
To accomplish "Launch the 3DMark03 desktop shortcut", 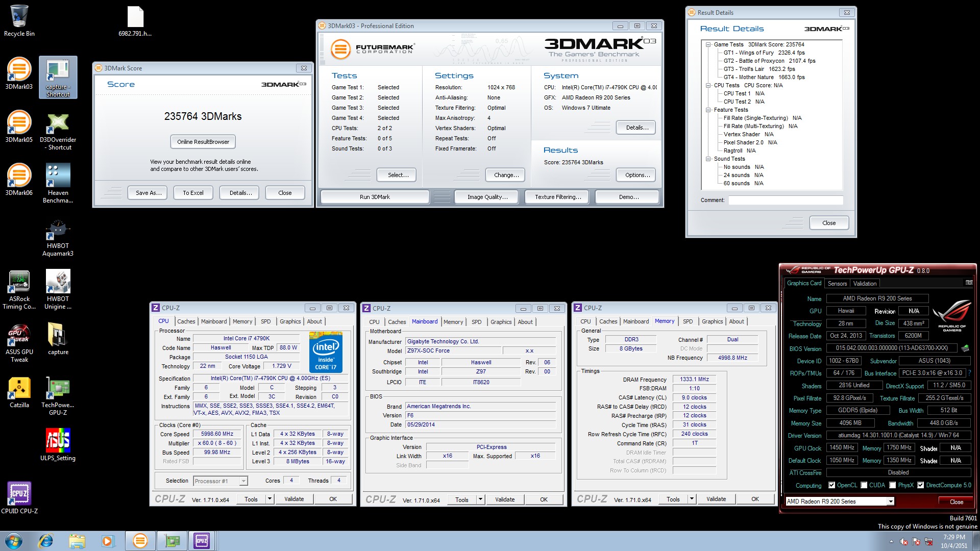I will pos(19,74).
